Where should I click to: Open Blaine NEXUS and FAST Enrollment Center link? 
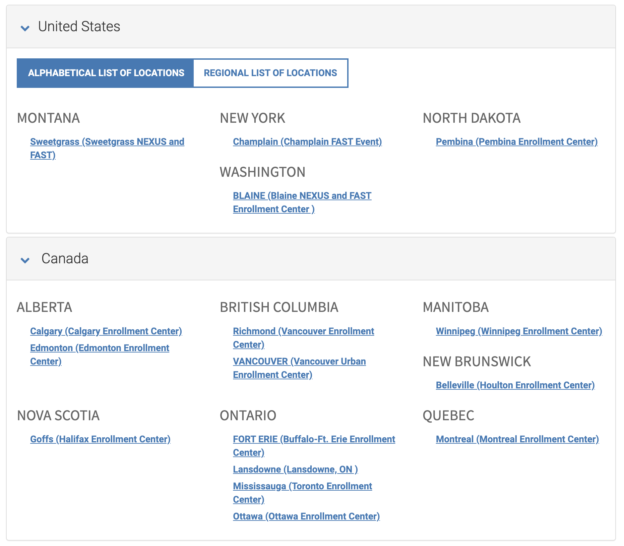(302, 202)
